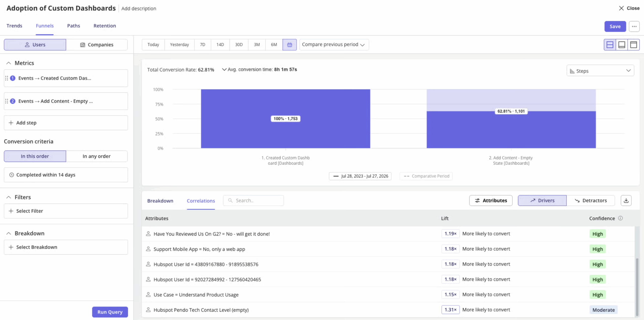644x320 pixels.
Task: Click the clock icon in Completed within 14 days
Action: click(x=12, y=175)
